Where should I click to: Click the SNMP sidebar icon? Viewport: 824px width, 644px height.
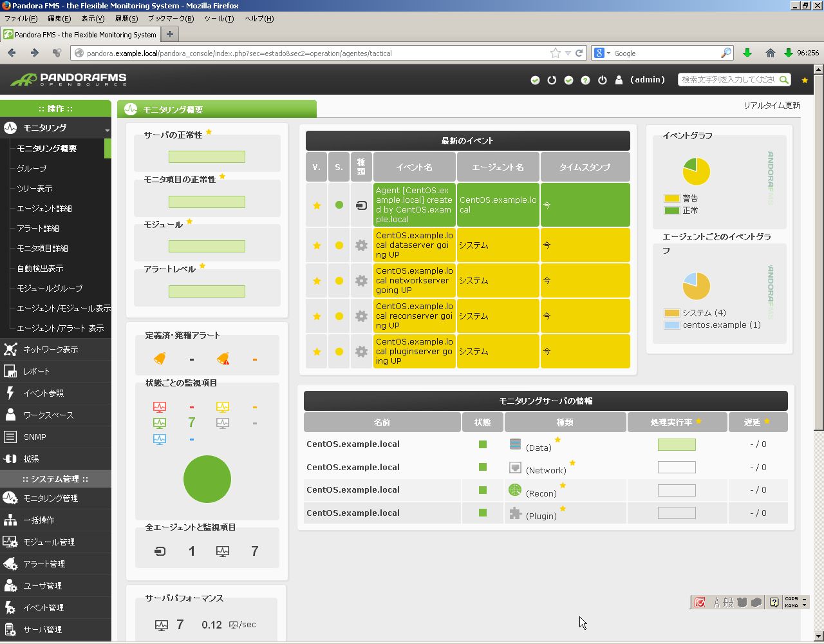click(10, 437)
